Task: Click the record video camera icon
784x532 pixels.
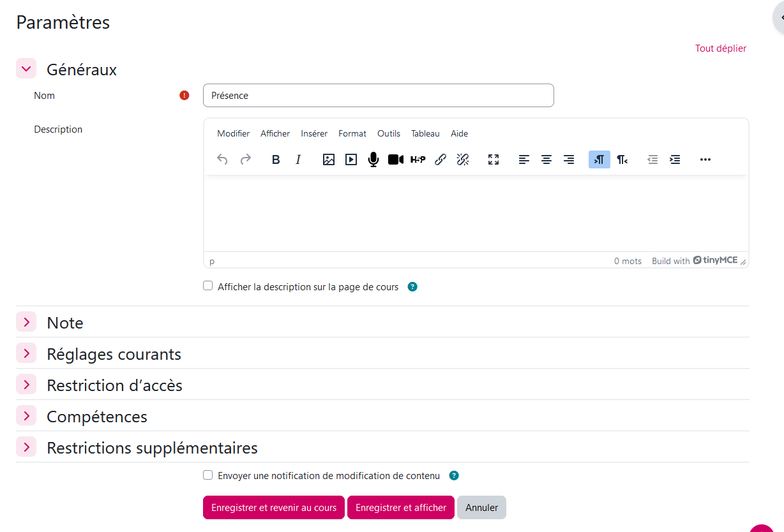Action: coord(396,159)
